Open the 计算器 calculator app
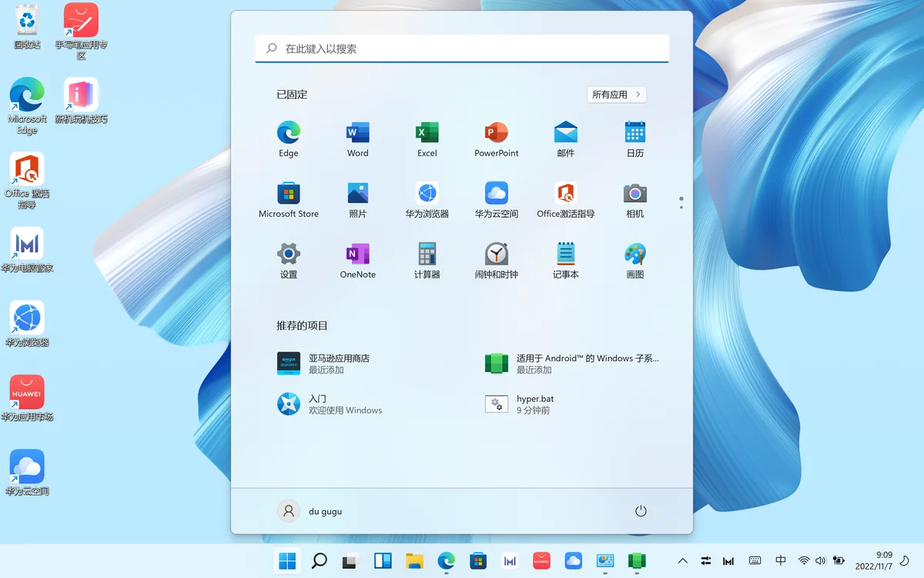The width and height of the screenshot is (924, 578). [427, 261]
